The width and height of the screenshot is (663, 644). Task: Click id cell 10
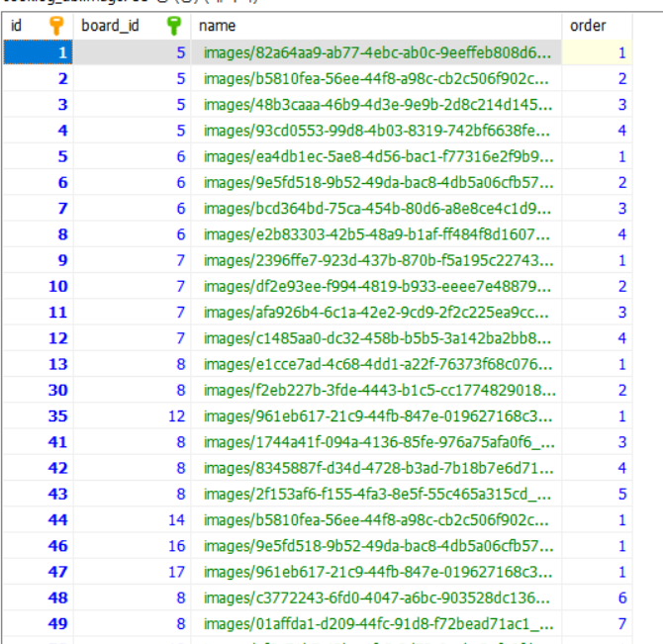[38, 286]
